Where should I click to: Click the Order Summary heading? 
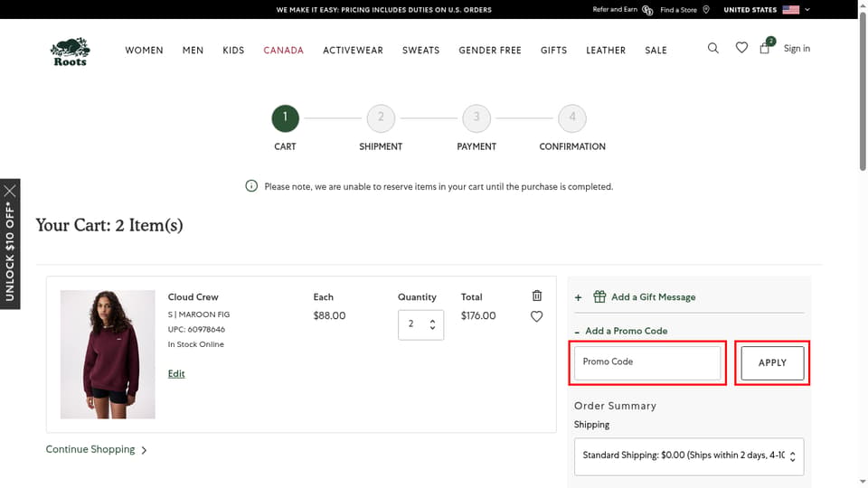click(615, 406)
